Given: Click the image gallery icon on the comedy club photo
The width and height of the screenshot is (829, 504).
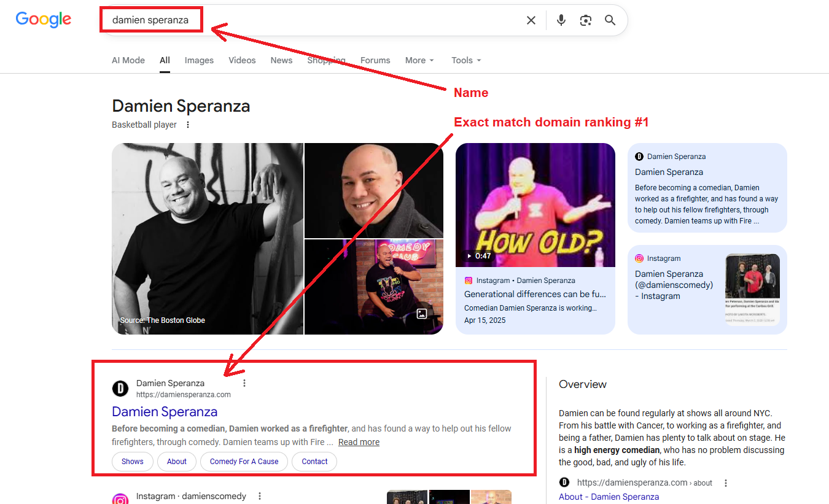Looking at the screenshot, I should point(421,314).
